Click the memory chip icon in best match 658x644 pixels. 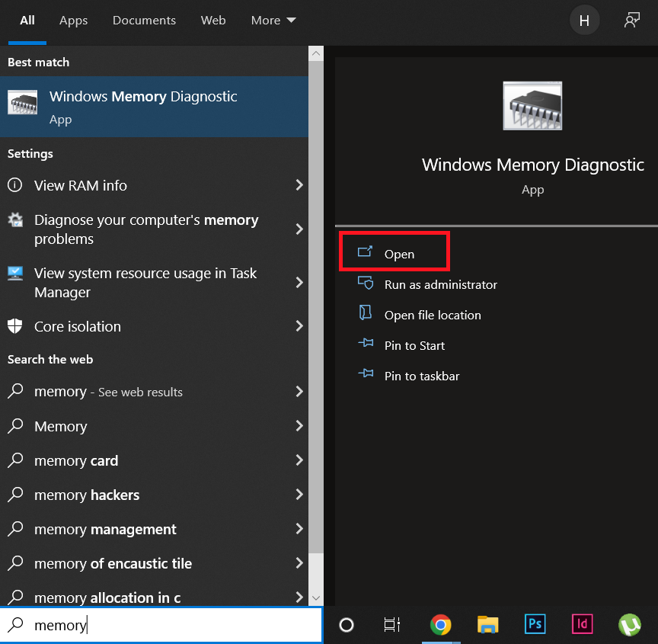coord(22,102)
